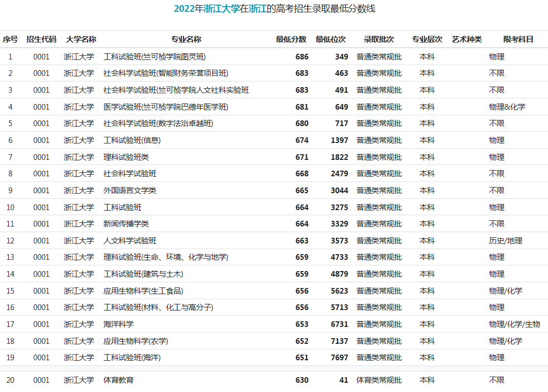Click the lowest rank value 1397

[x=340, y=140]
